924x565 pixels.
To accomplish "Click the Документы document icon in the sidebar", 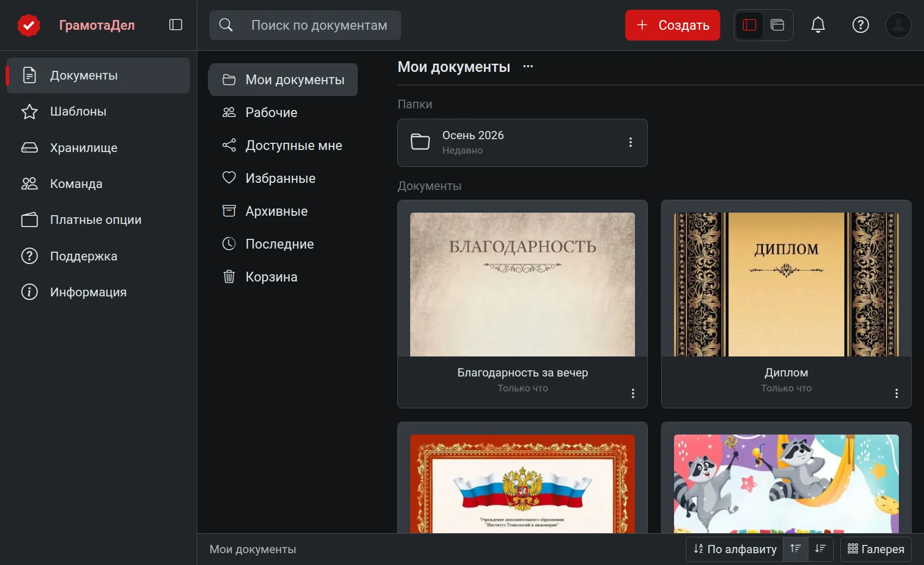I will coord(29,76).
